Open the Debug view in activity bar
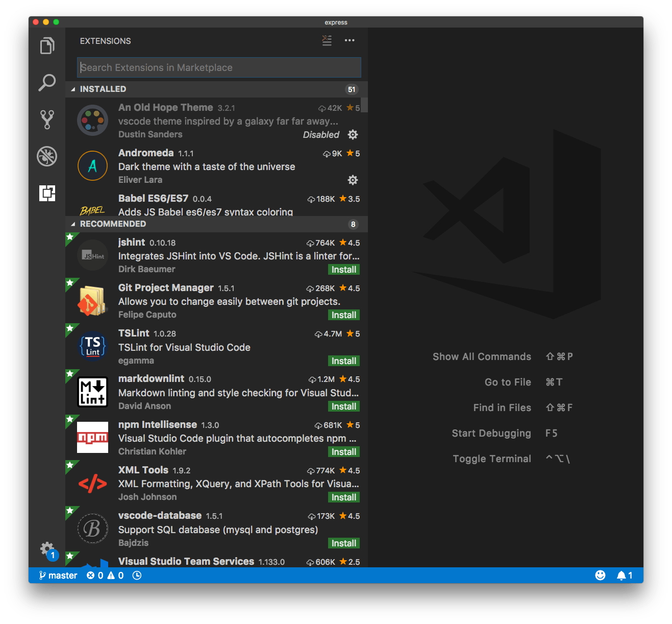Viewport: 672px width, 624px height. point(47,156)
